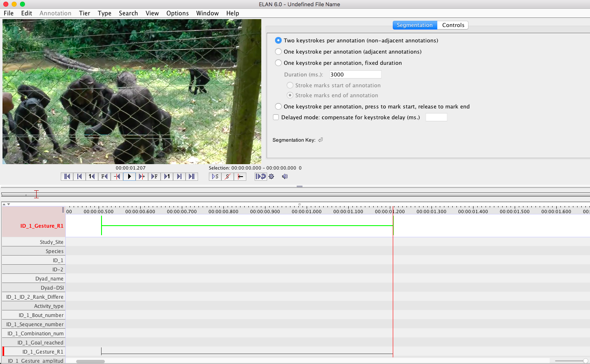
Task: Select 'Two keystrokes per annotation' radio option
Action: pyautogui.click(x=278, y=41)
